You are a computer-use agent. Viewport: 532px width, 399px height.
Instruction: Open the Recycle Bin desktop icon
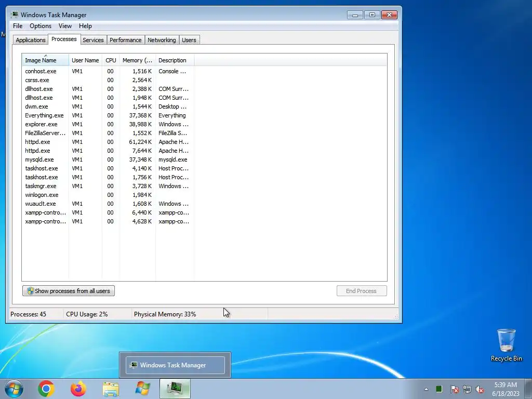506,345
